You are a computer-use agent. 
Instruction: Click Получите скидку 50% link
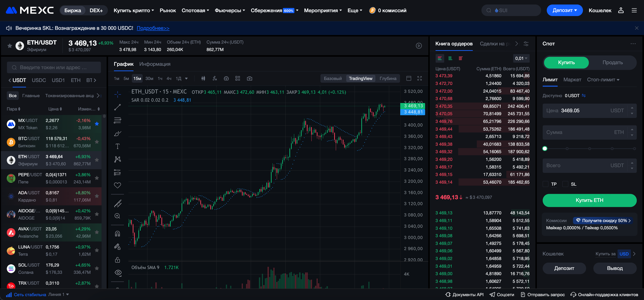tap(604, 220)
